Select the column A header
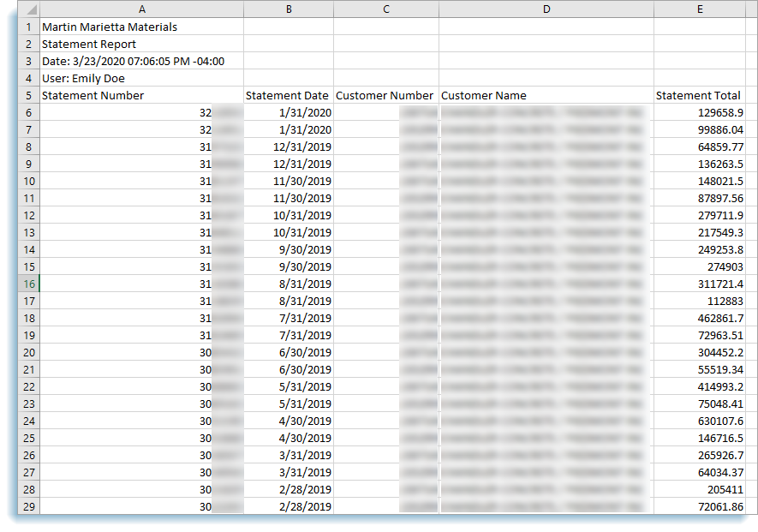 pos(141,9)
